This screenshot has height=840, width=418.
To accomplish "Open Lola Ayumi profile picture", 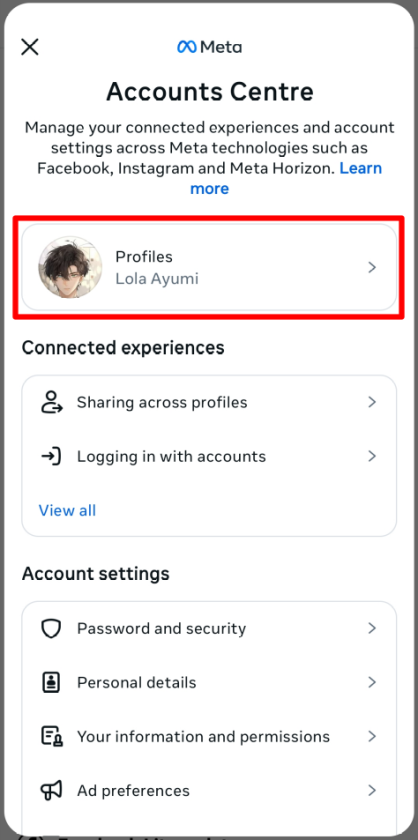I will 70,267.
